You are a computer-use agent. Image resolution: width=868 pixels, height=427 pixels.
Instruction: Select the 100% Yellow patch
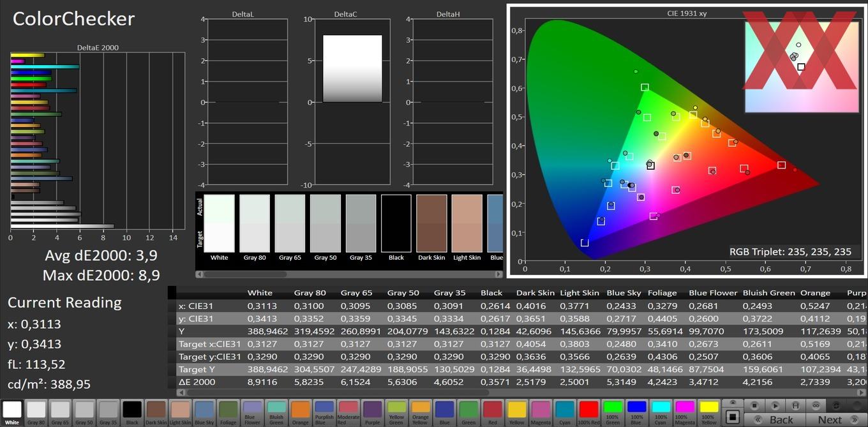pyautogui.click(x=709, y=412)
